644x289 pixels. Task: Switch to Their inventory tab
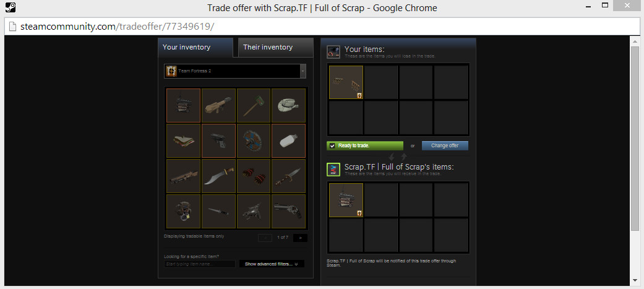coord(275,47)
